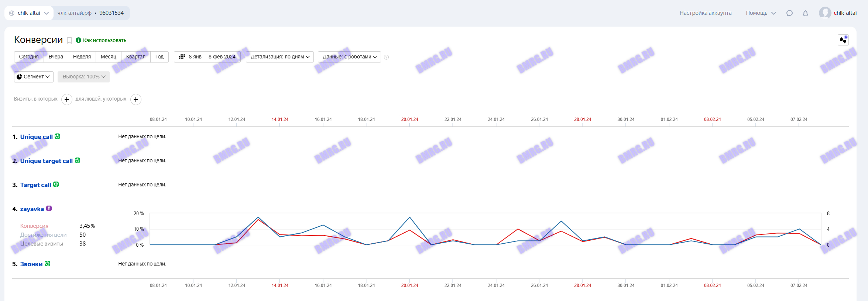
Task: Toggle the Конверсия red chart line legend
Action: point(34,226)
